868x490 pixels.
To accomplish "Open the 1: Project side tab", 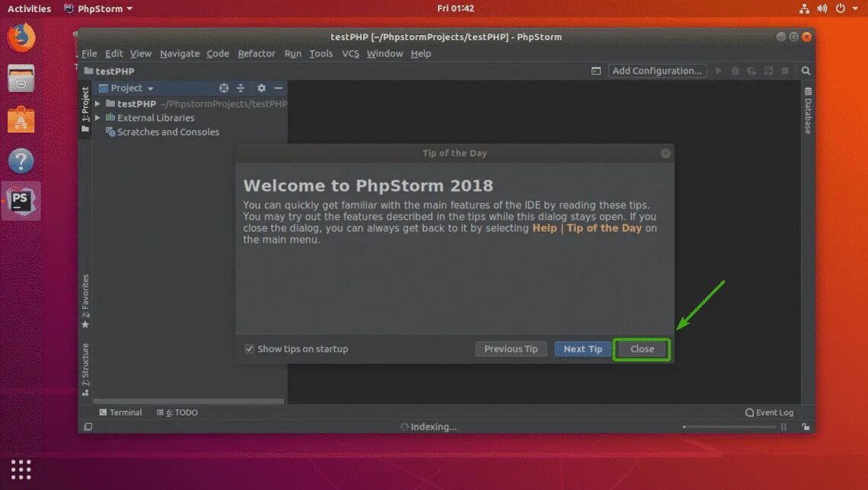I will click(85, 109).
